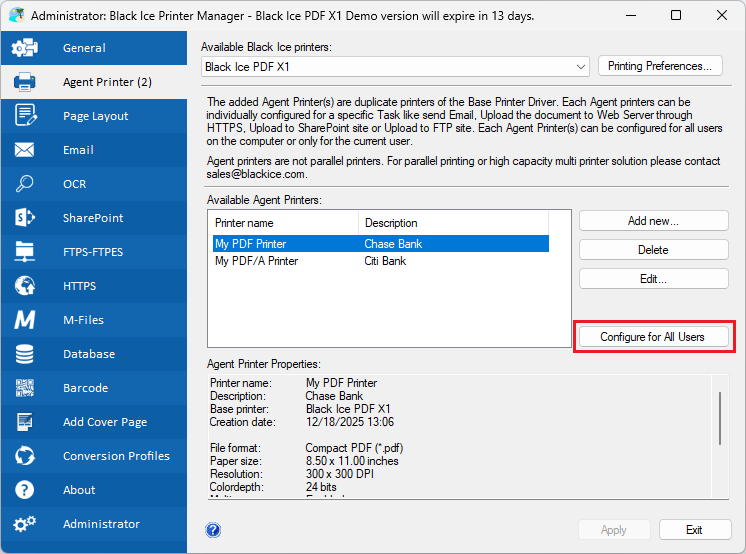746x554 pixels.
Task: Click the Database stack icon
Action: tap(25, 354)
